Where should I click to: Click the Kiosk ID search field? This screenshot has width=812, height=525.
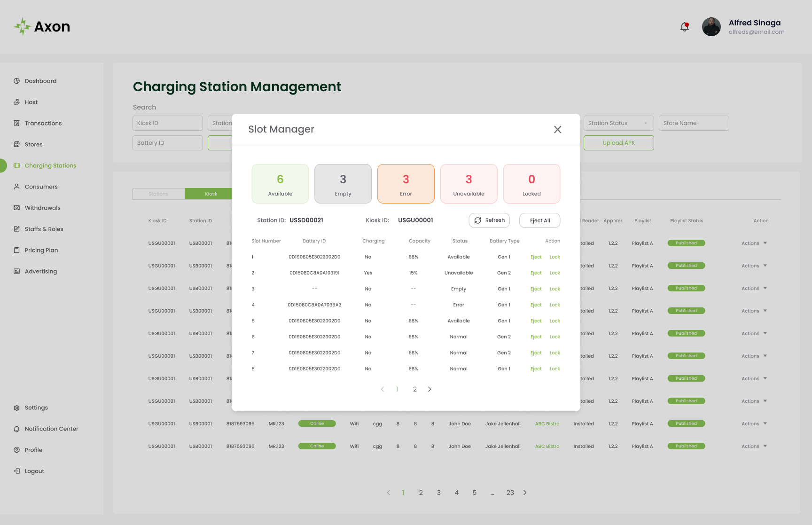click(x=167, y=123)
